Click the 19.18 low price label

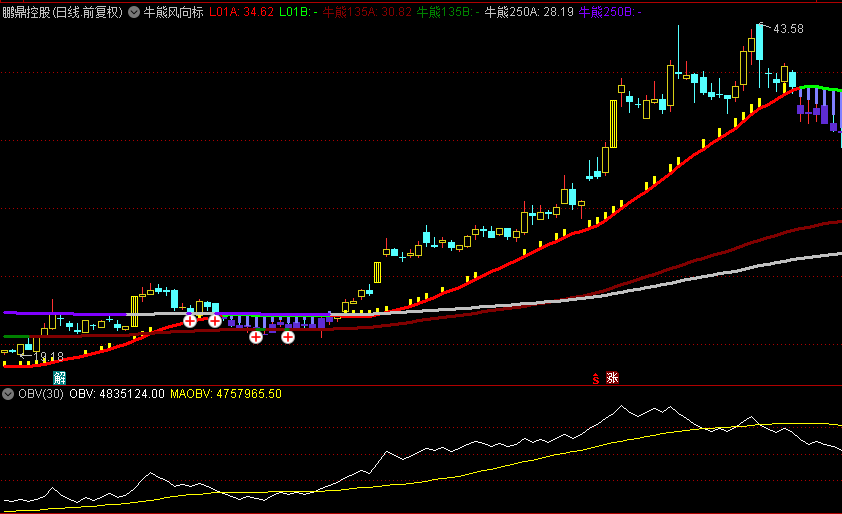click(48, 357)
